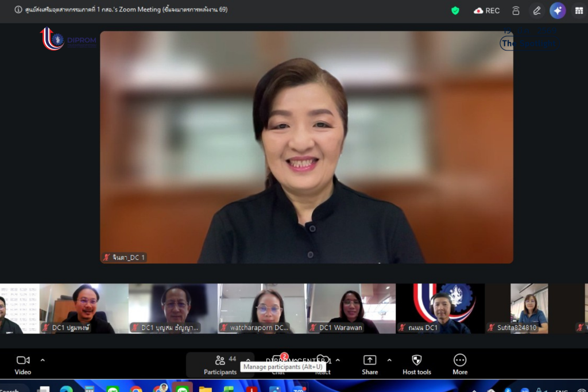Viewport: 588px width, 392px height.
Task: Open the Chat panel
Action: (277, 363)
